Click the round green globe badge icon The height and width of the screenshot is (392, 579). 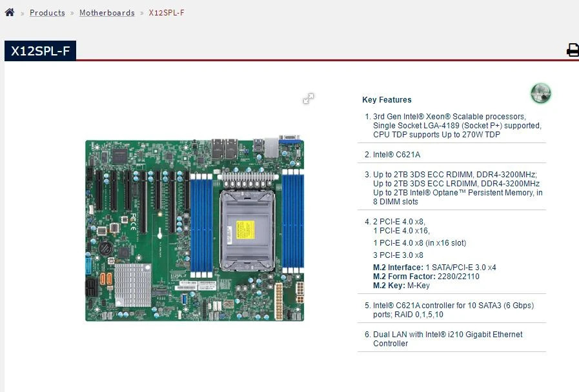coord(541,93)
